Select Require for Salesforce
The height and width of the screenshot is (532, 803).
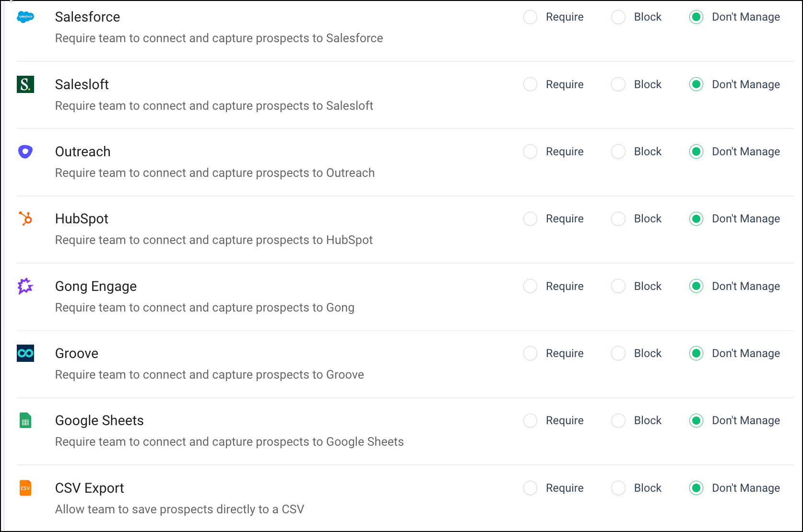coord(530,17)
